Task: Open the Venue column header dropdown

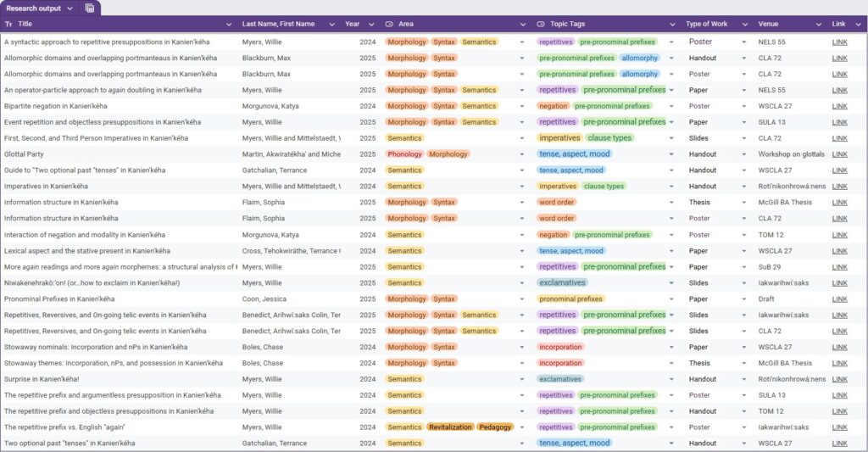Action: pos(820,24)
